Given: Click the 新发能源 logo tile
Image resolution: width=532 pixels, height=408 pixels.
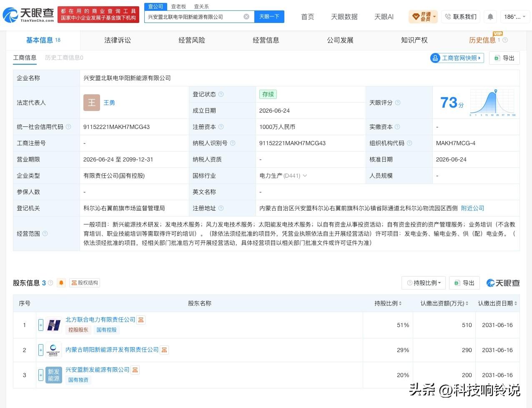Looking at the screenshot, I should click(54, 375).
